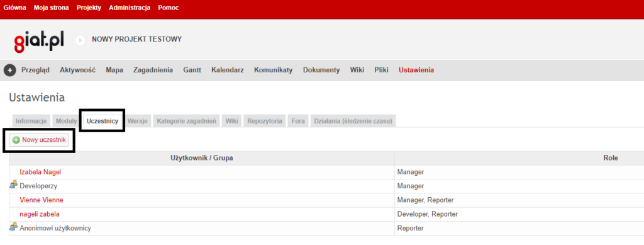The image size is (644, 245).
Task: Click the arrow icon before NOWY PROJEKT TESTOWY
Action: click(80, 40)
